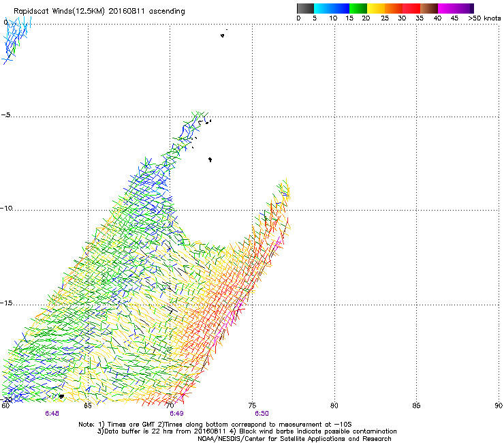The height and width of the screenshot is (443, 504).
Task: Click the '-20' latitude axis label
Action: [6, 399]
